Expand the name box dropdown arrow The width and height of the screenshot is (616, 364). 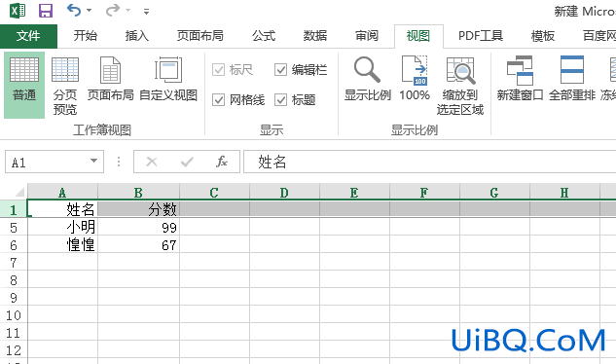(93, 161)
